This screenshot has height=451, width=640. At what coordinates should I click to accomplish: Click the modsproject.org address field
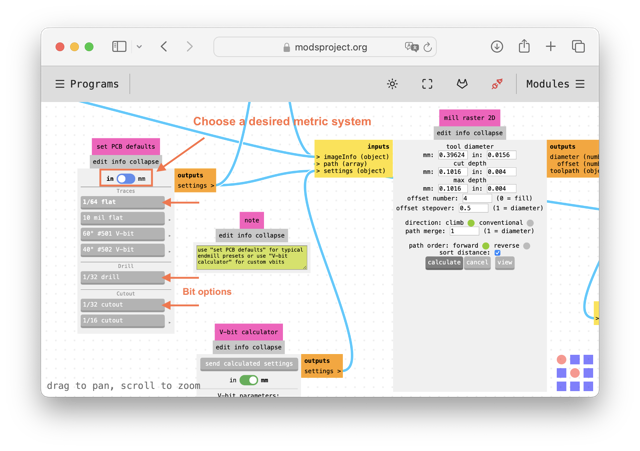(x=325, y=47)
